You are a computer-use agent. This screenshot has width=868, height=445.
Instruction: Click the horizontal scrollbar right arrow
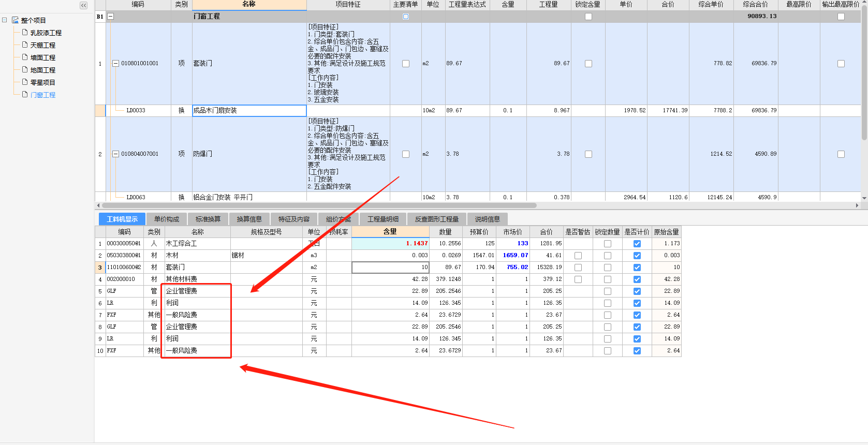pos(857,205)
